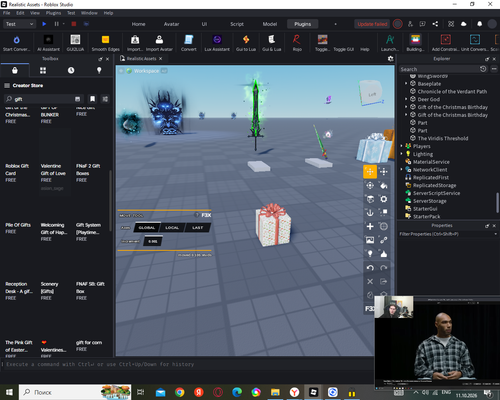Click the F3X export icon
The height and width of the screenshot is (400, 500).
click(384, 281)
